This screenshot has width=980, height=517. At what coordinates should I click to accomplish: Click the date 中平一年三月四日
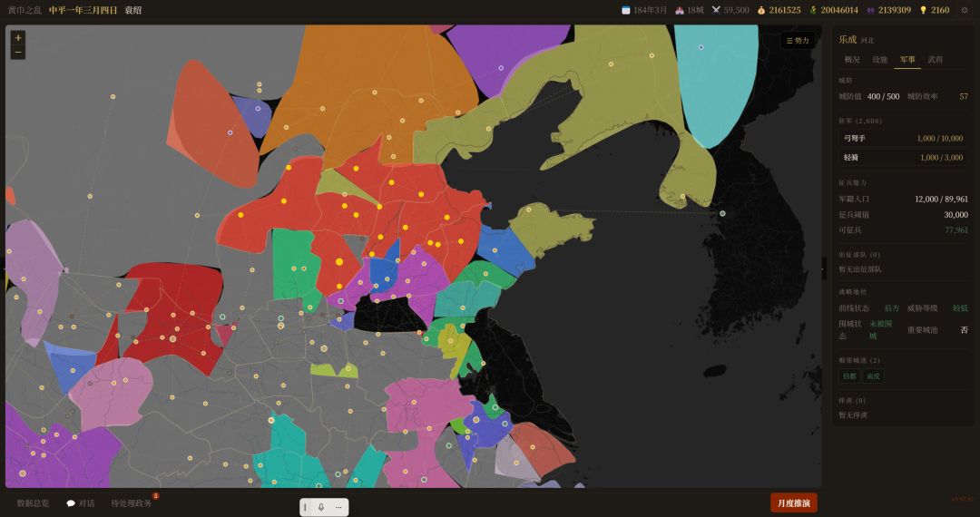point(83,10)
